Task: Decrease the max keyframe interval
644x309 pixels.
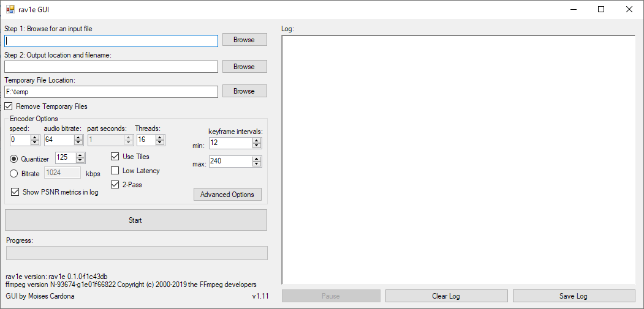Action: [257, 165]
